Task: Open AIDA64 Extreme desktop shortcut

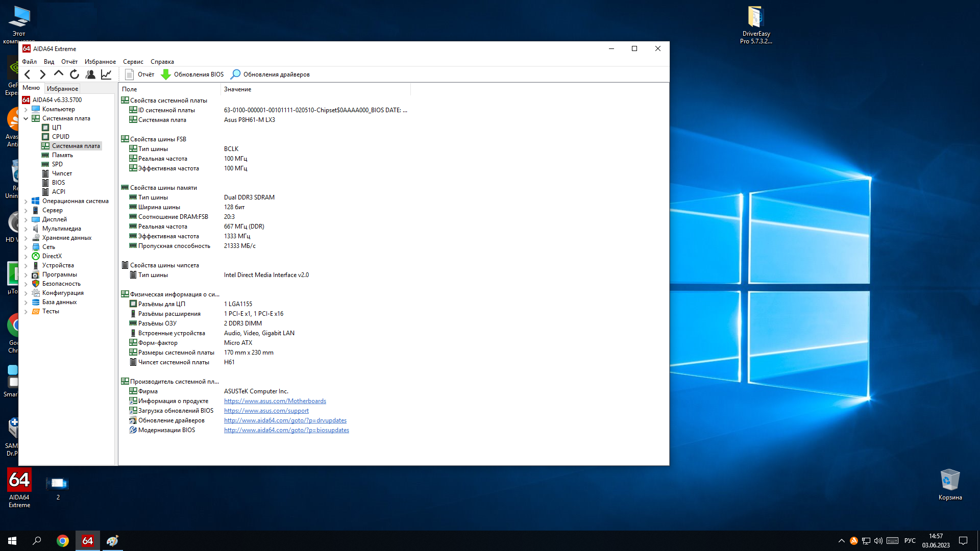Action: coord(19,488)
